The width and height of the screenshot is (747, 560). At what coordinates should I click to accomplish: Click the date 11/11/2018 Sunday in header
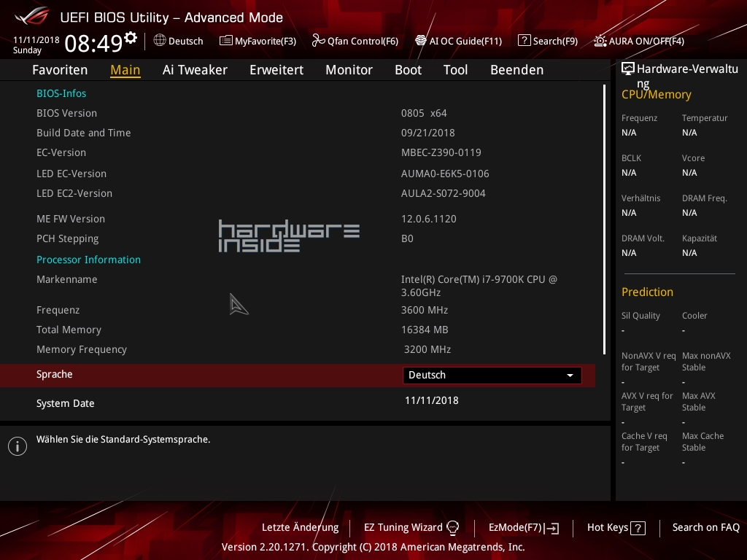tap(36, 44)
